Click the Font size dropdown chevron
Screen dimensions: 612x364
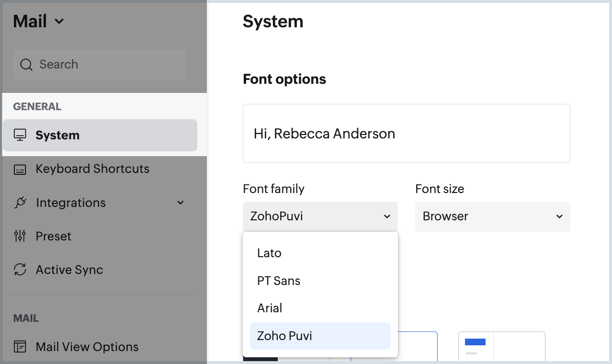559,216
